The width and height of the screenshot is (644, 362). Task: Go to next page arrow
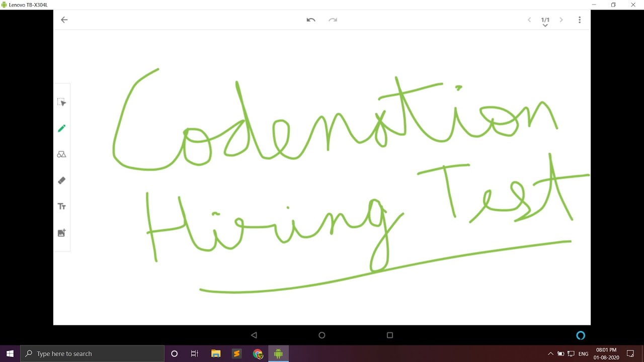point(561,20)
